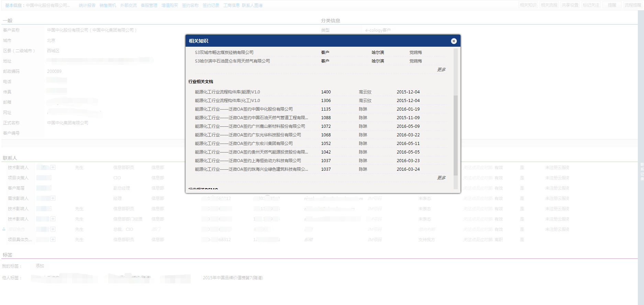Screen dimensions: 644x305
Task: Click 客户高层 contact role
Action: pyautogui.click(x=16, y=188)
